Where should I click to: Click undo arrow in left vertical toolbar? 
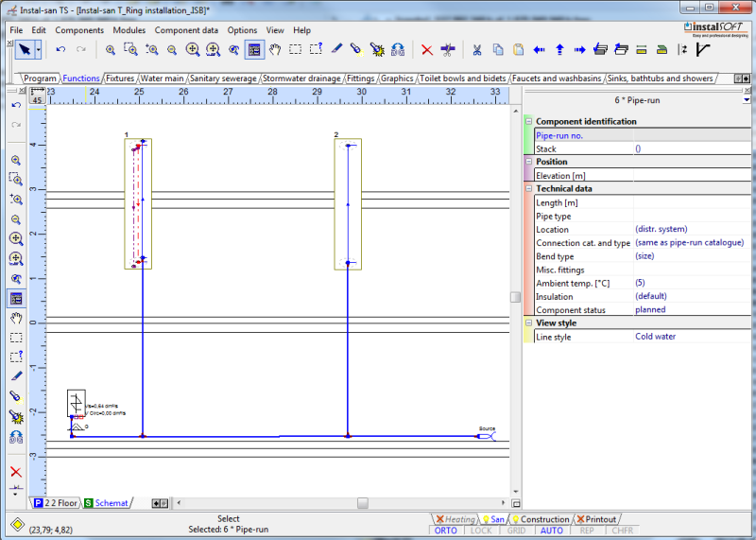(x=16, y=105)
